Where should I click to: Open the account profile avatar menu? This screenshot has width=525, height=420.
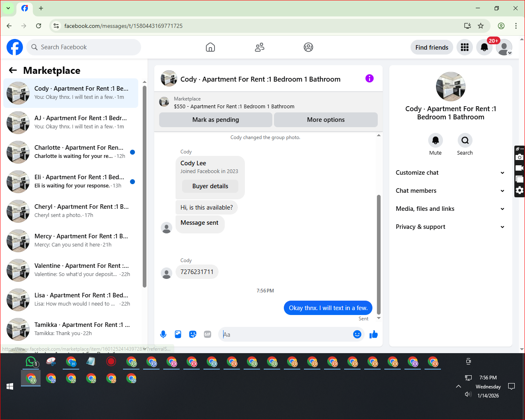click(x=504, y=47)
